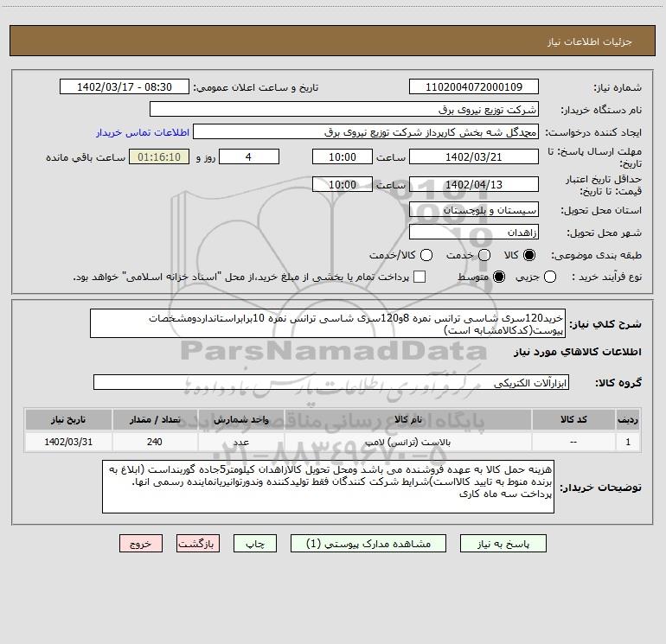Select the کالا/خدمت radio button

point(426,255)
